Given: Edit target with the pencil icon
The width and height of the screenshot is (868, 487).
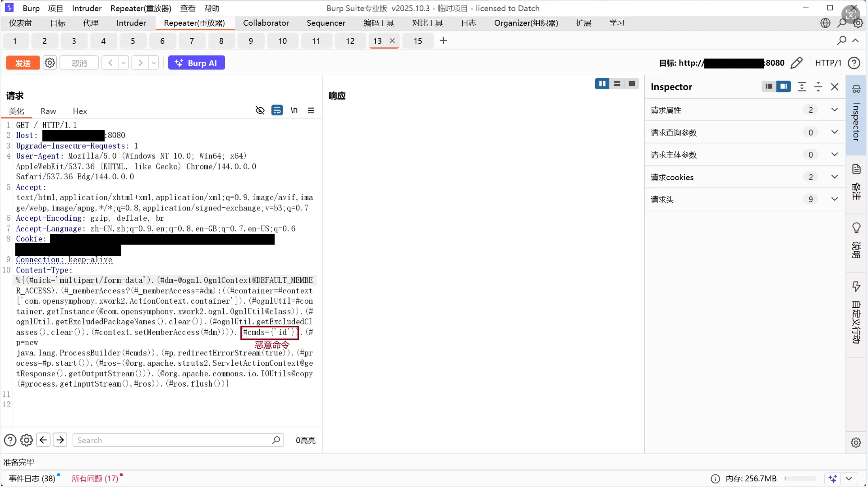Looking at the screenshot, I should [797, 63].
